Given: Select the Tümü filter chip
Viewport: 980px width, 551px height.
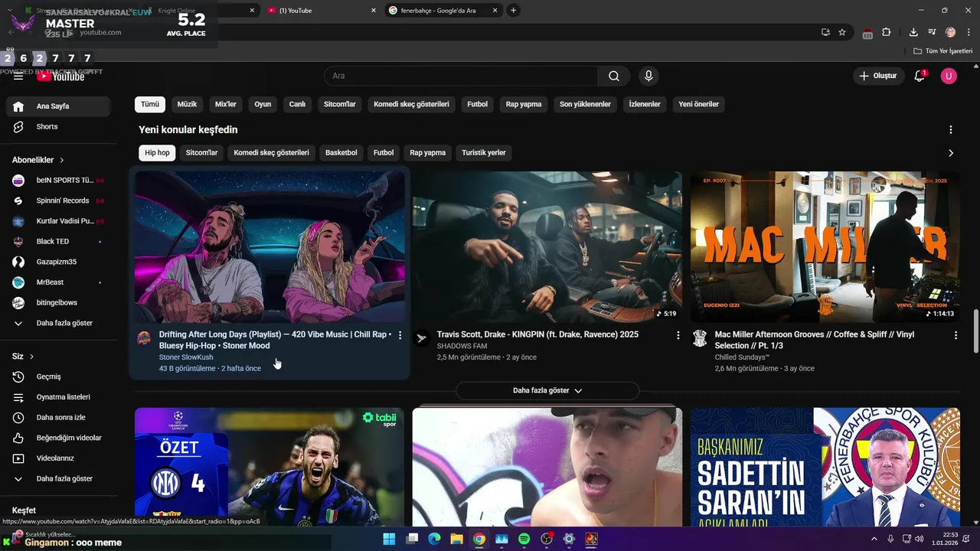Looking at the screenshot, I should pyautogui.click(x=150, y=104).
